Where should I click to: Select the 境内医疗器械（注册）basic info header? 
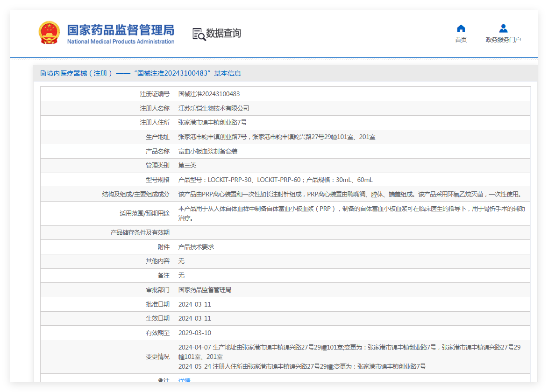(141, 73)
